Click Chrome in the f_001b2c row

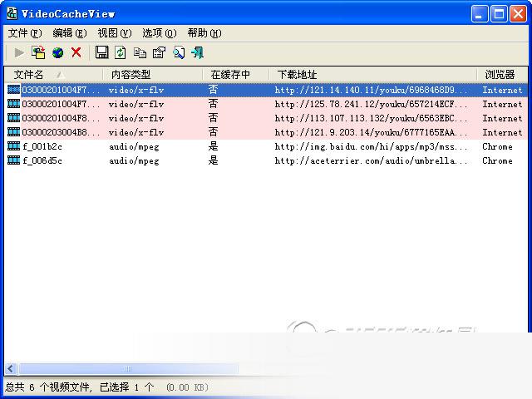tap(497, 146)
